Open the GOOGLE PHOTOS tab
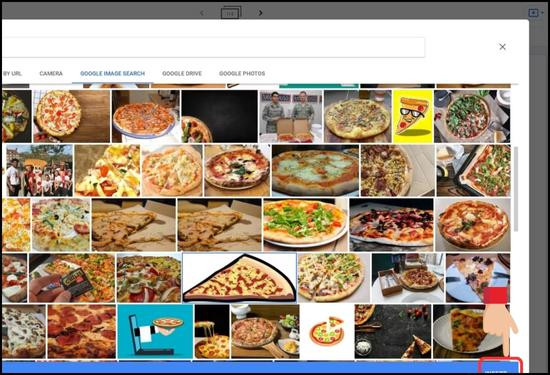 [x=242, y=73]
